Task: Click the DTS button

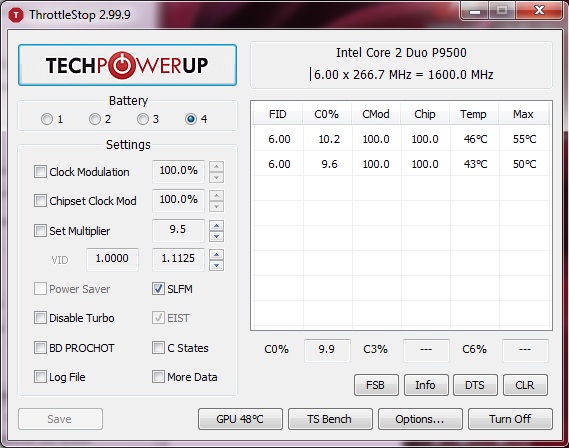Action: [x=475, y=385]
